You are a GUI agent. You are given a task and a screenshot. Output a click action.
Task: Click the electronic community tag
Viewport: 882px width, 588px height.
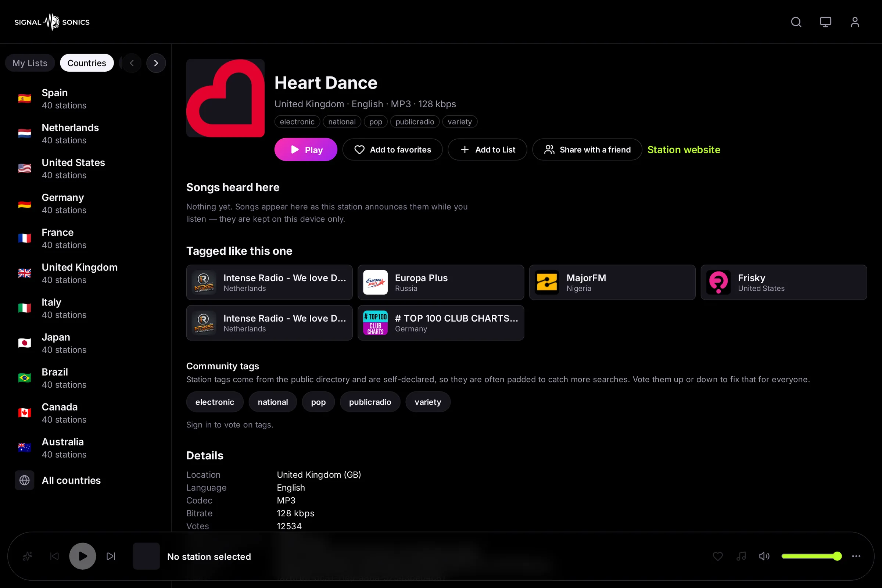[215, 402]
